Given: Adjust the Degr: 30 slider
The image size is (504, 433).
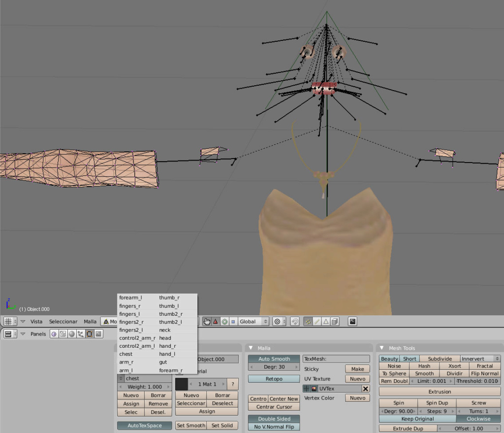Looking at the screenshot, I should (x=274, y=367).
